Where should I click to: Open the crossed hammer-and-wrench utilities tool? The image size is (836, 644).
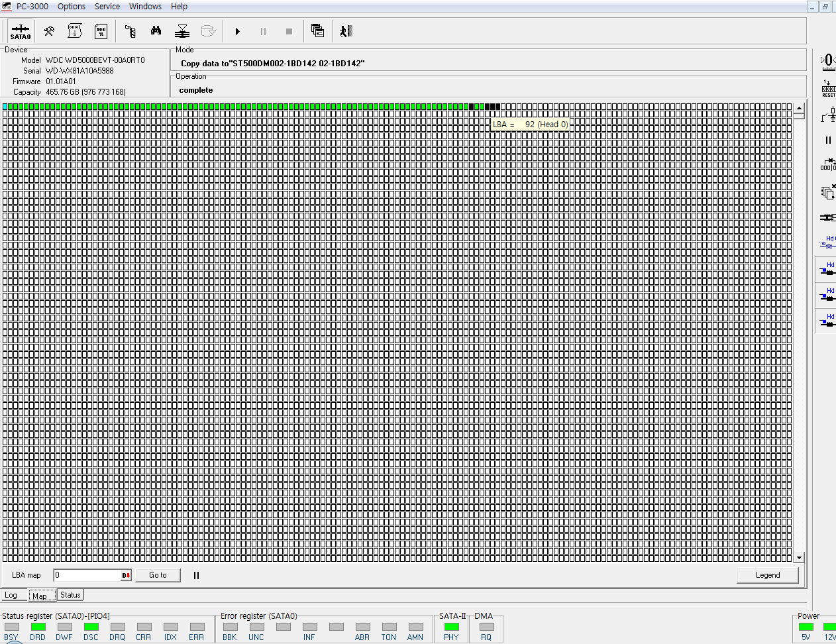pyautogui.click(x=49, y=31)
